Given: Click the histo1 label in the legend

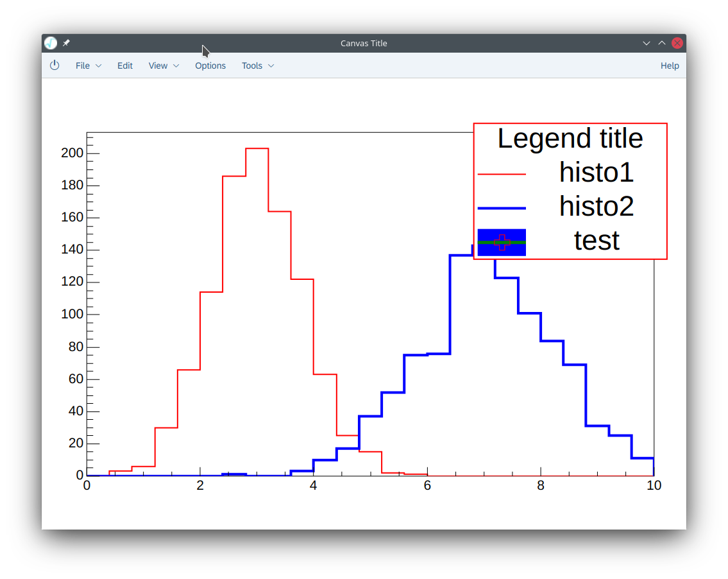Looking at the screenshot, I should (597, 173).
